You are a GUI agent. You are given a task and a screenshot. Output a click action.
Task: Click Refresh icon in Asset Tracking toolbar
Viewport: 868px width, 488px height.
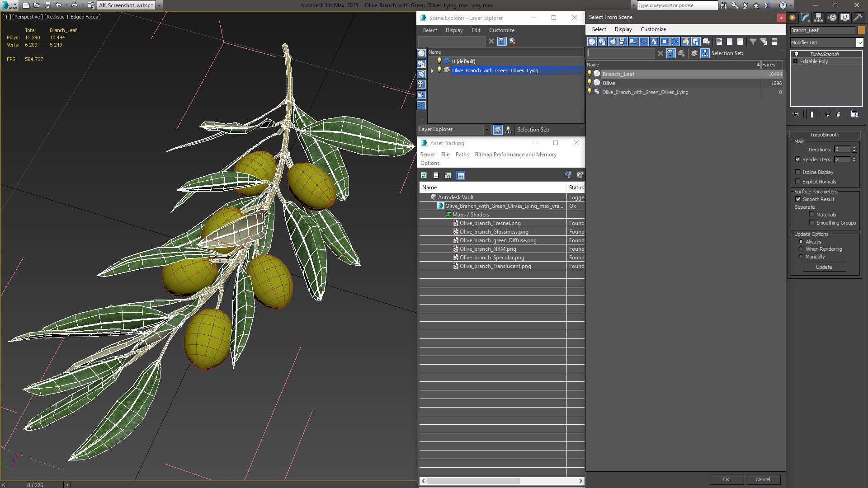click(x=424, y=175)
